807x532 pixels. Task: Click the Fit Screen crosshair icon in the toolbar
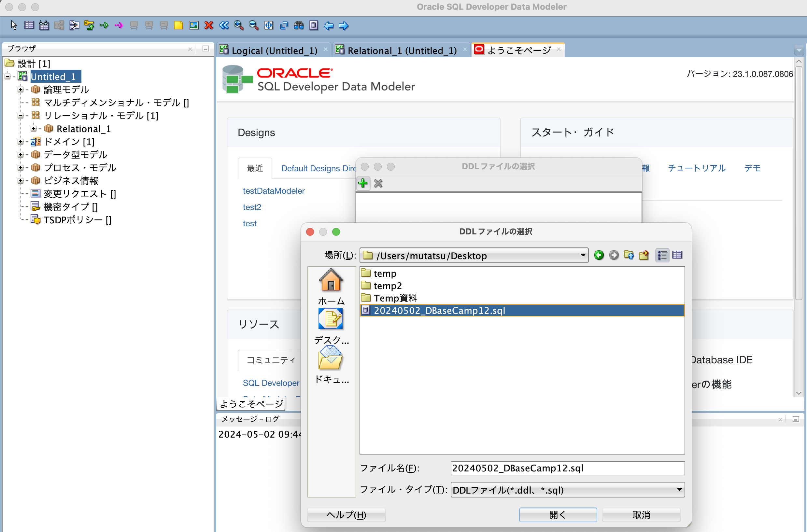(269, 25)
